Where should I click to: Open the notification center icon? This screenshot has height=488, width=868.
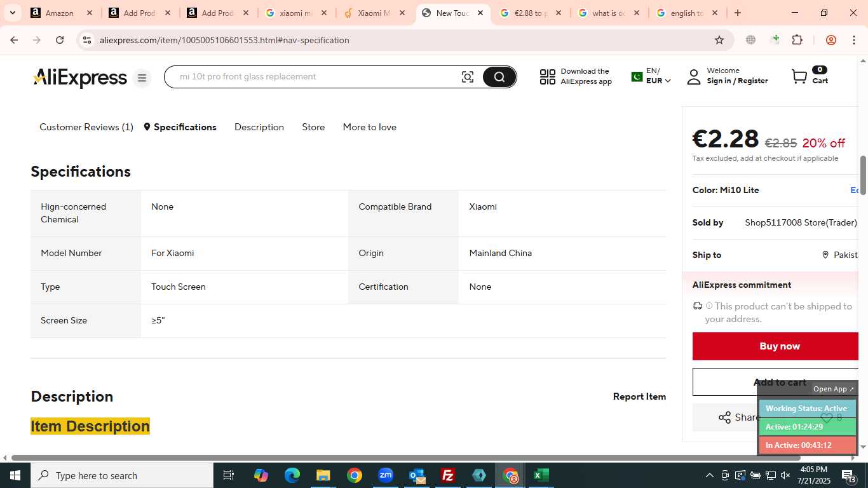click(x=849, y=475)
